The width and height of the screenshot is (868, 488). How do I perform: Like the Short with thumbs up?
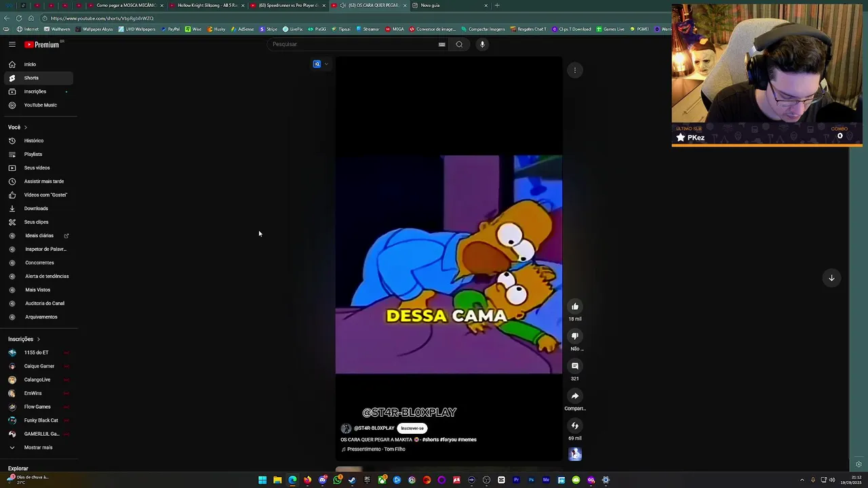575,306
